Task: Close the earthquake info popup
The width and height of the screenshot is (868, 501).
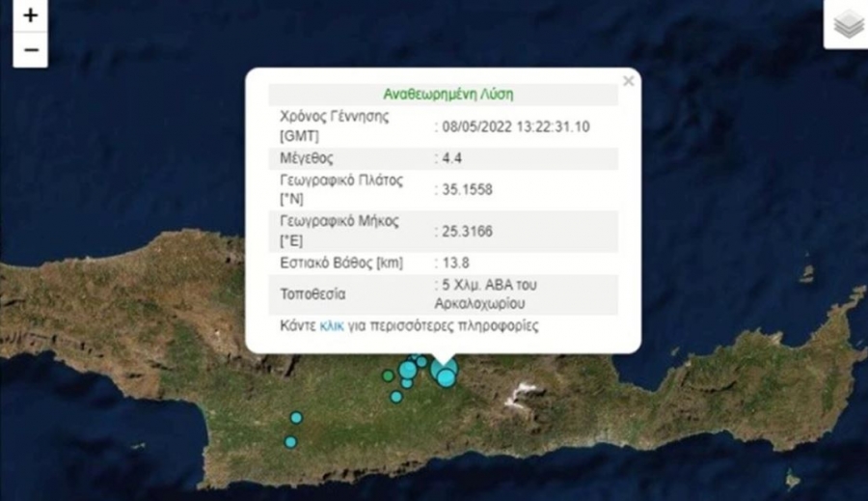Action: pyautogui.click(x=629, y=81)
